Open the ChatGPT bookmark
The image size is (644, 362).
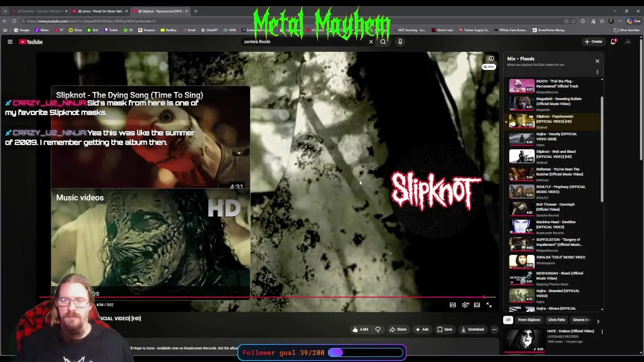tap(209, 30)
